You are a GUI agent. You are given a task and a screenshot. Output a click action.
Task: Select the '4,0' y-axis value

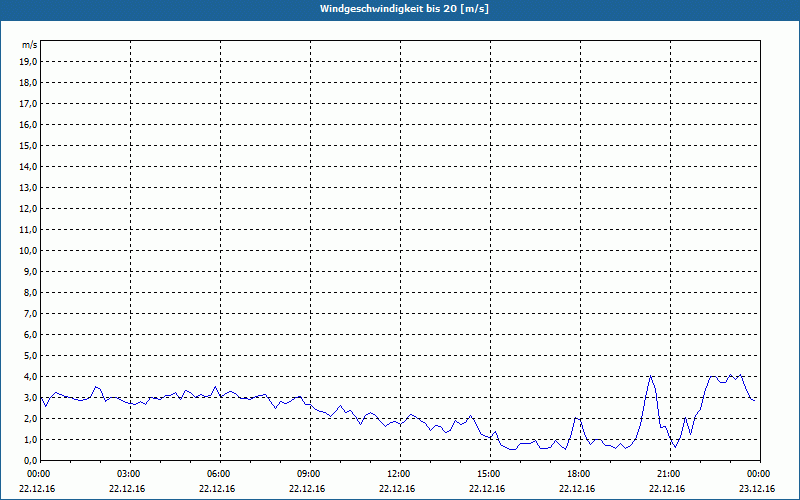click(x=30, y=377)
